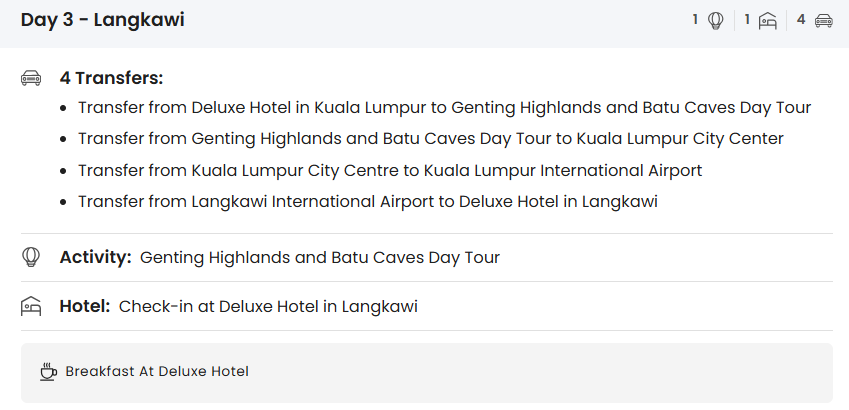The height and width of the screenshot is (410, 849).
Task: Click the bed icon next to Hotel
Action: click(31, 306)
